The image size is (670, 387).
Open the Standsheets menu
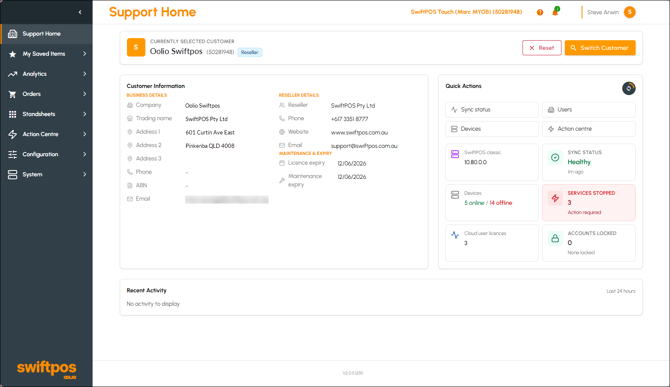coord(46,114)
